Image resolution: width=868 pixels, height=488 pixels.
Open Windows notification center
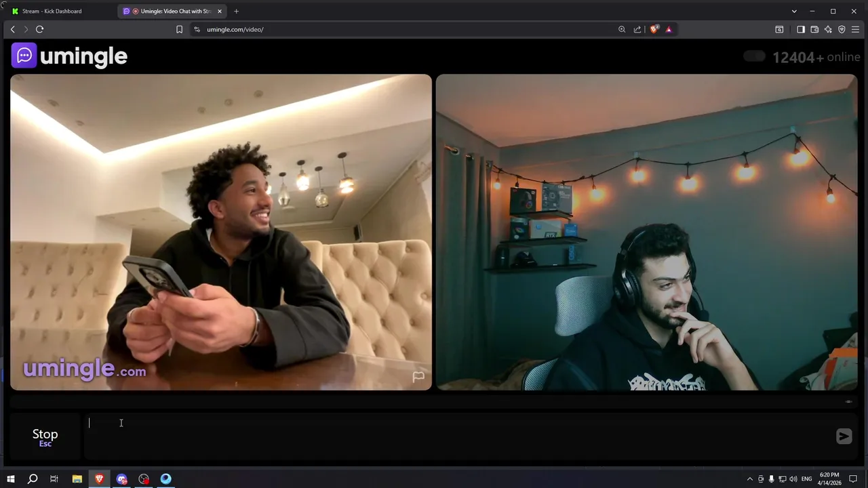[x=853, y=479]
